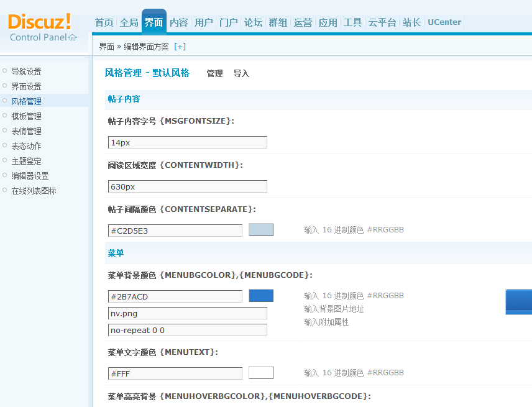Switch to the 论坛 top menu tab
This screenshot has height=407, width=532.
click(253, 22)
